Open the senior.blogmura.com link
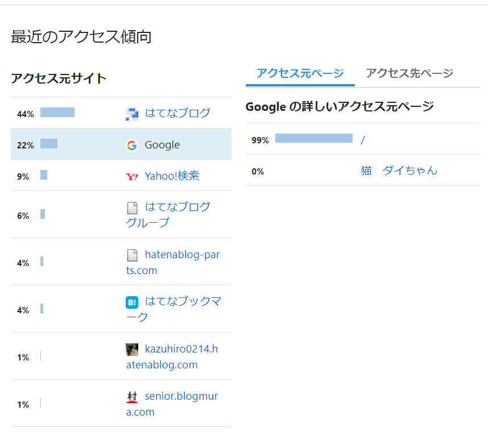This screenshot has height=448, width=488. pyautogui.click(x=172, y=404)
